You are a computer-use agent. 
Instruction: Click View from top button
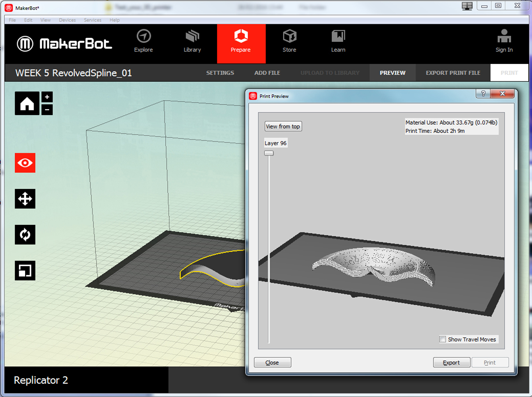(283, 126)
